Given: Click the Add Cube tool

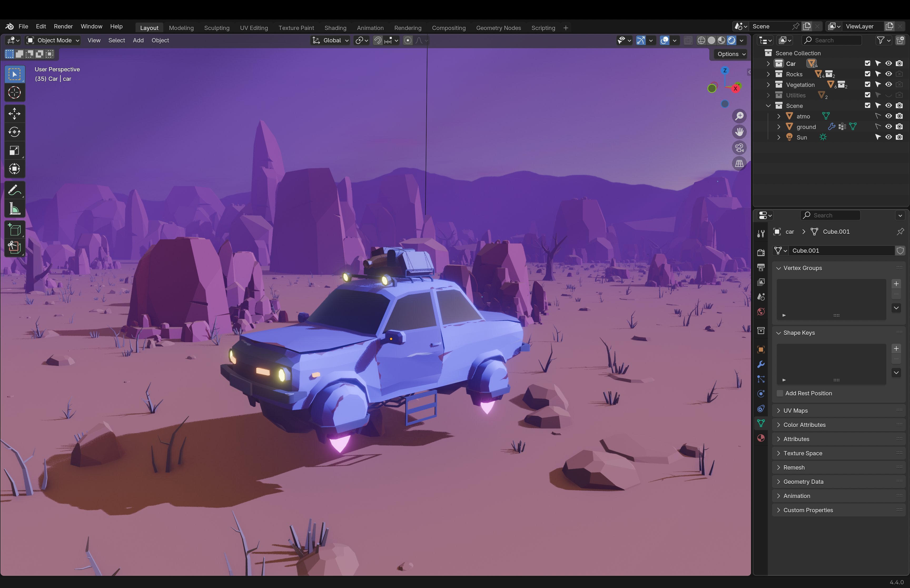Looking at the screenshot, I should [14, 230].
